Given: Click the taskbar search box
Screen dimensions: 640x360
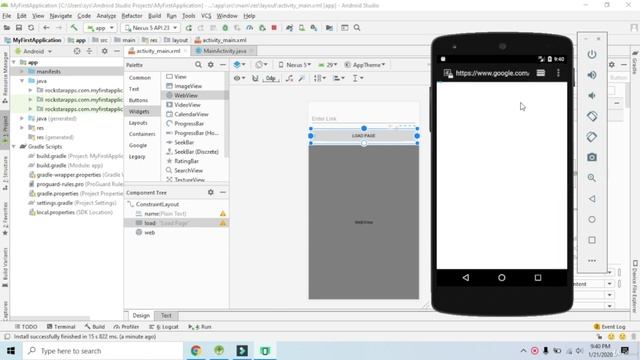Looking at the screenshot, I should (x=103, y=351).
